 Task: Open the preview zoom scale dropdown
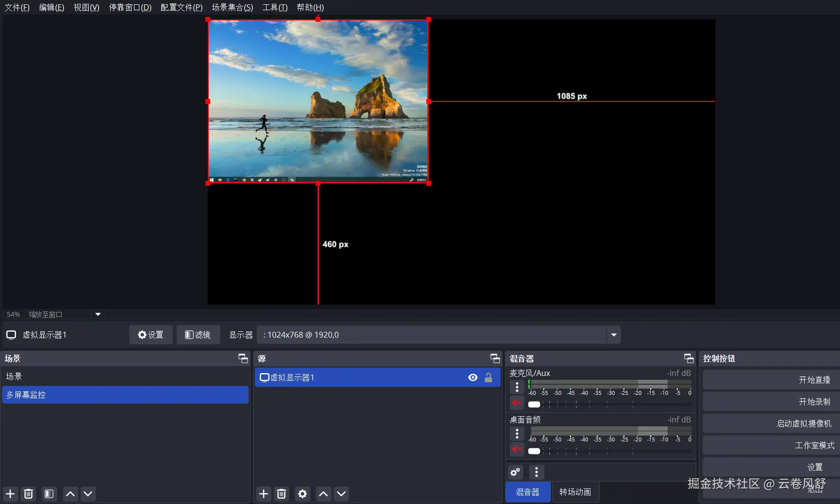(x=98, y=314)
